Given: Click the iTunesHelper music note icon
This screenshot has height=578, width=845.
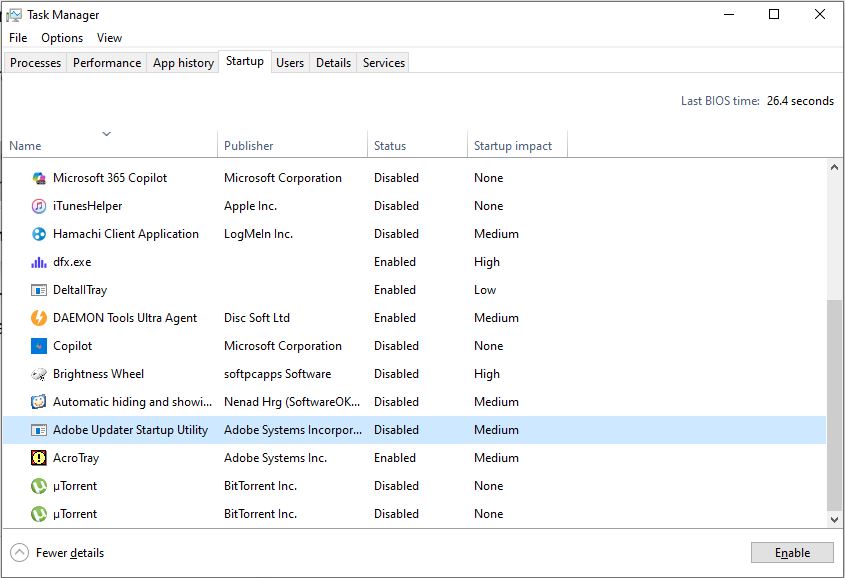Looking at the screenshot, I should tap(39, 206).
